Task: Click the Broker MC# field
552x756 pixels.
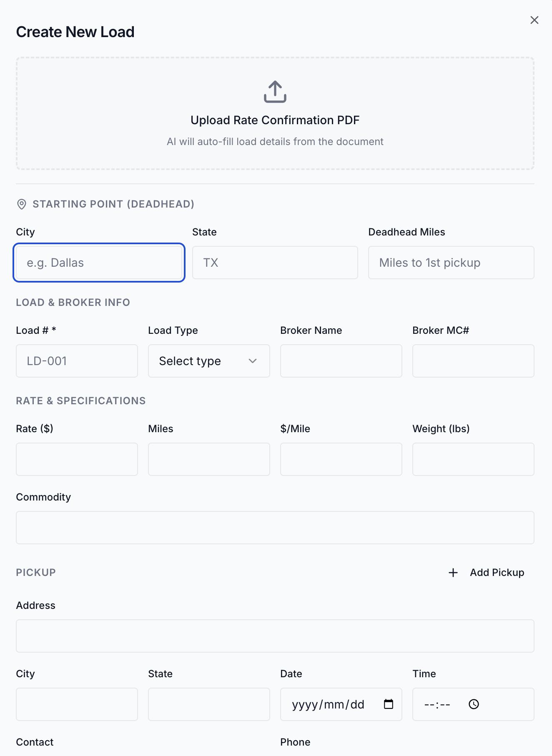Action: point(473,361)
